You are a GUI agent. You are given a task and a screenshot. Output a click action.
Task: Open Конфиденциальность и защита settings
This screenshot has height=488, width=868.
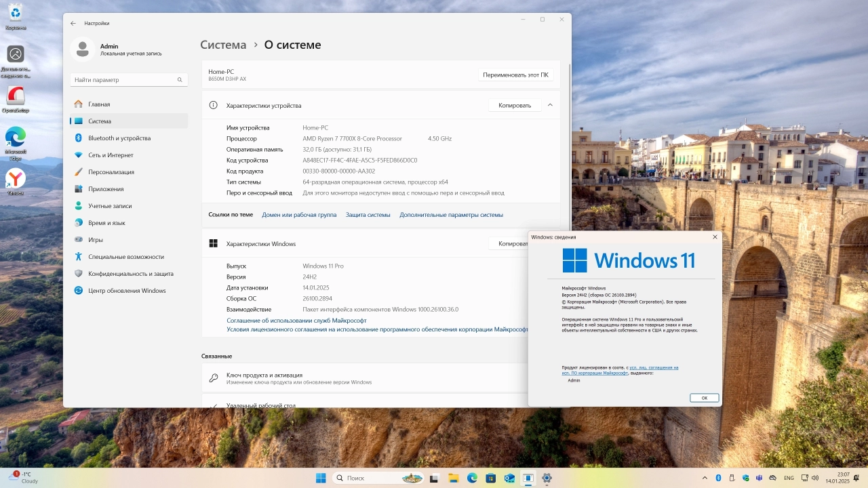coord(129,274)
